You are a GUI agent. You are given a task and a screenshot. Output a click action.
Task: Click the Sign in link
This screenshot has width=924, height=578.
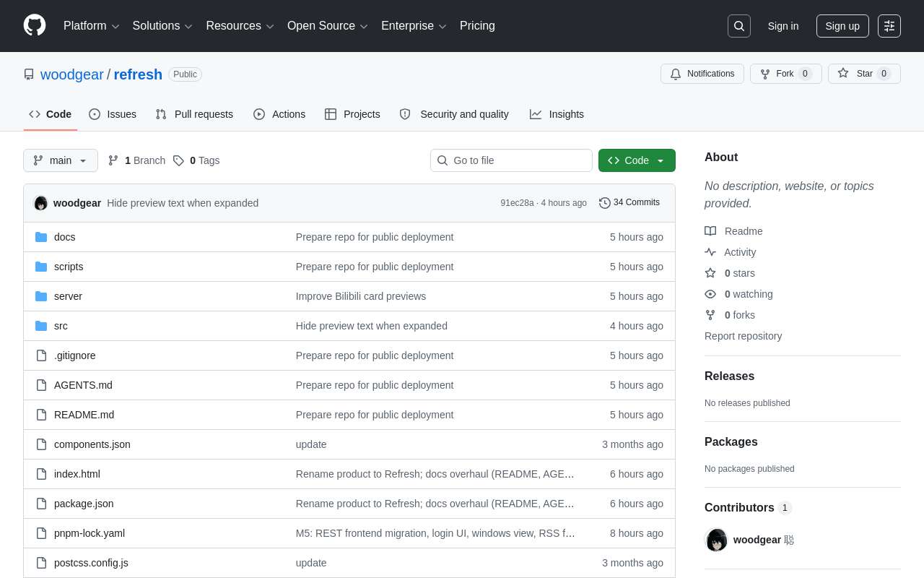click(x=783, y=26)
